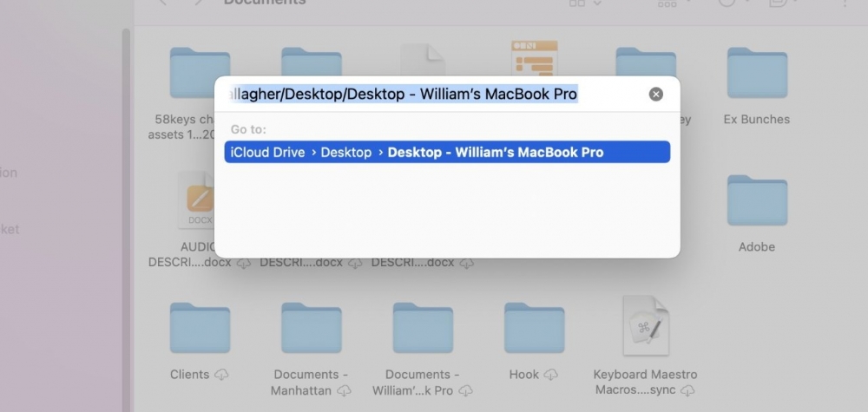Select the Documents - William'...k Pro folder
868x412 pixels.
pyautogui.click(x=423, y=329)
